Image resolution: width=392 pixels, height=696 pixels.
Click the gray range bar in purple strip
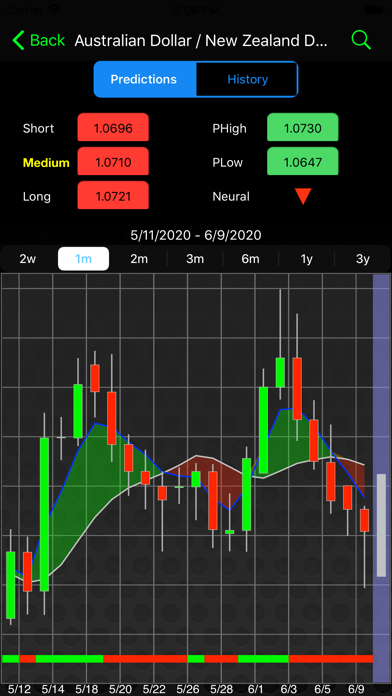click(x=381, y=525)
